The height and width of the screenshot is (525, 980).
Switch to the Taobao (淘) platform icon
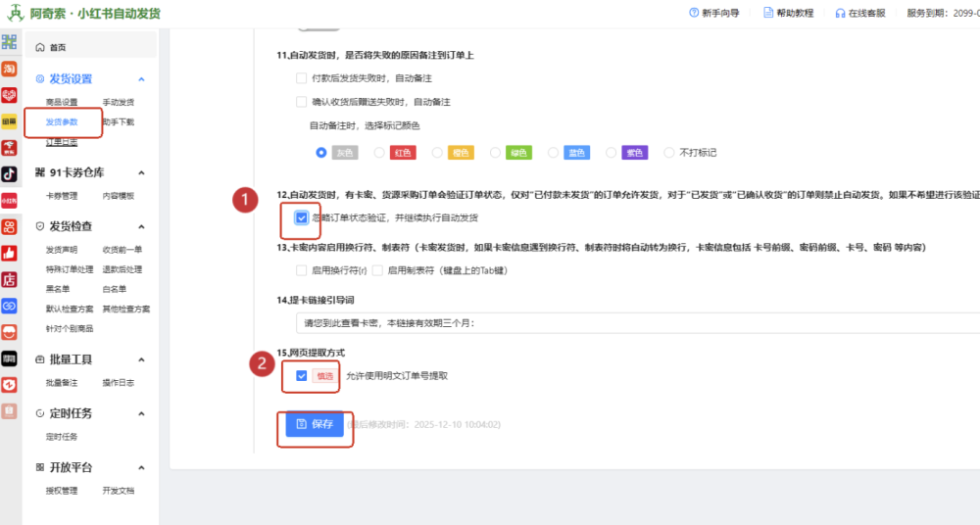click(9, 69)
